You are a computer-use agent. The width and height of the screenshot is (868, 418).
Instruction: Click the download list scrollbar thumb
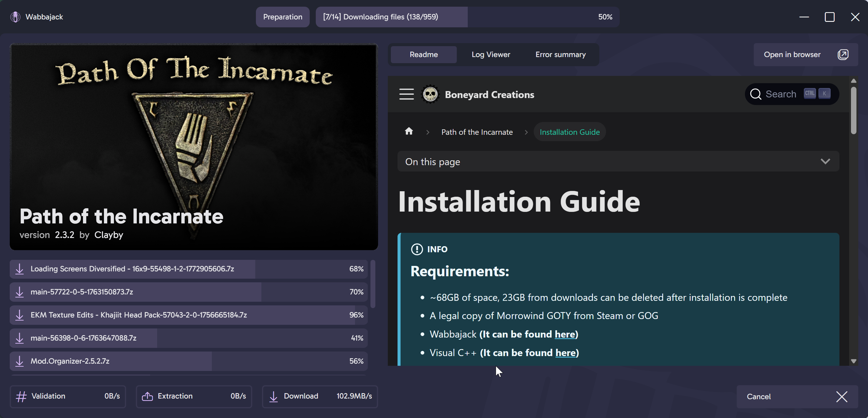pos(373,284)
